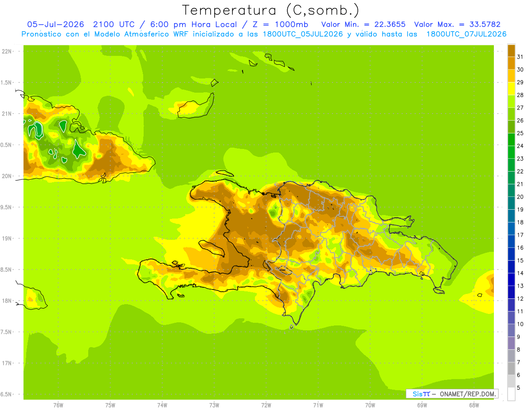
Task: Click the legend value 11
Action: point(520,311)
